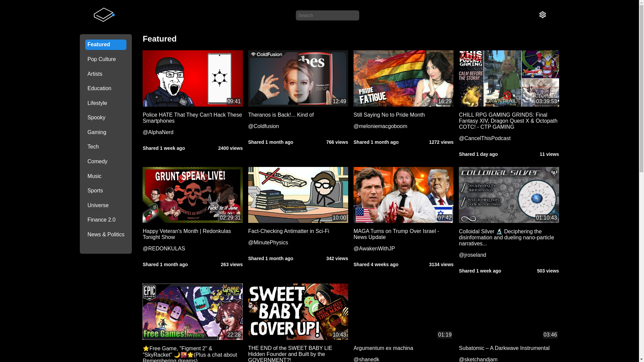Image resolution: width=644 pixels, height=362 pixels.
Task: Play the Police HATE smartphones video thumbnail
Action: tap(193, 78)
